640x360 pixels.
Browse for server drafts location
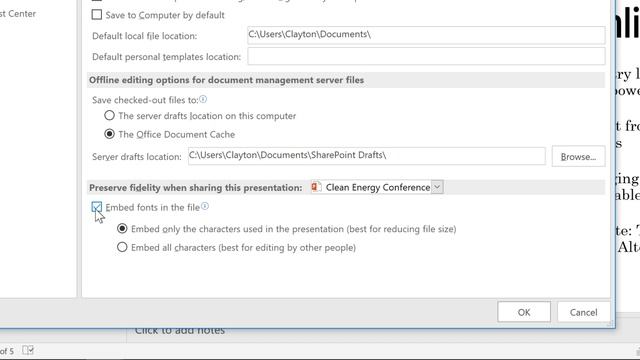coord(578,156)
